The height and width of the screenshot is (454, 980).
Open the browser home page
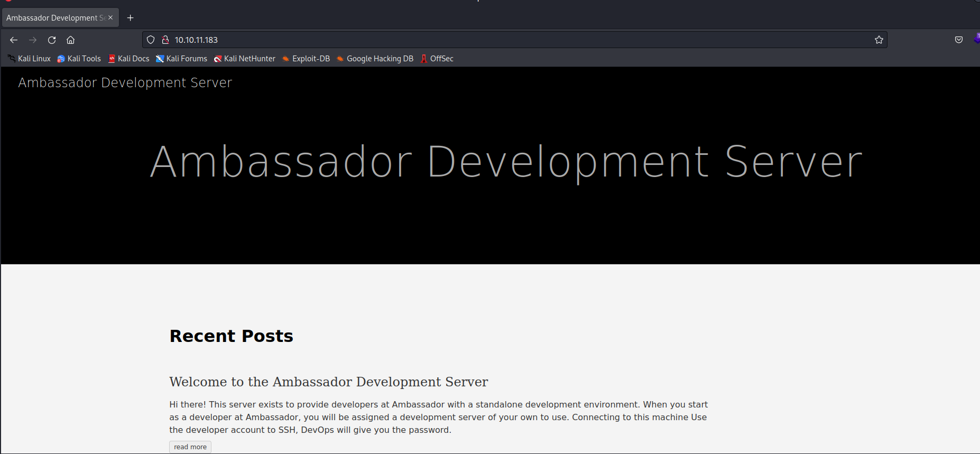click(70, 40)
